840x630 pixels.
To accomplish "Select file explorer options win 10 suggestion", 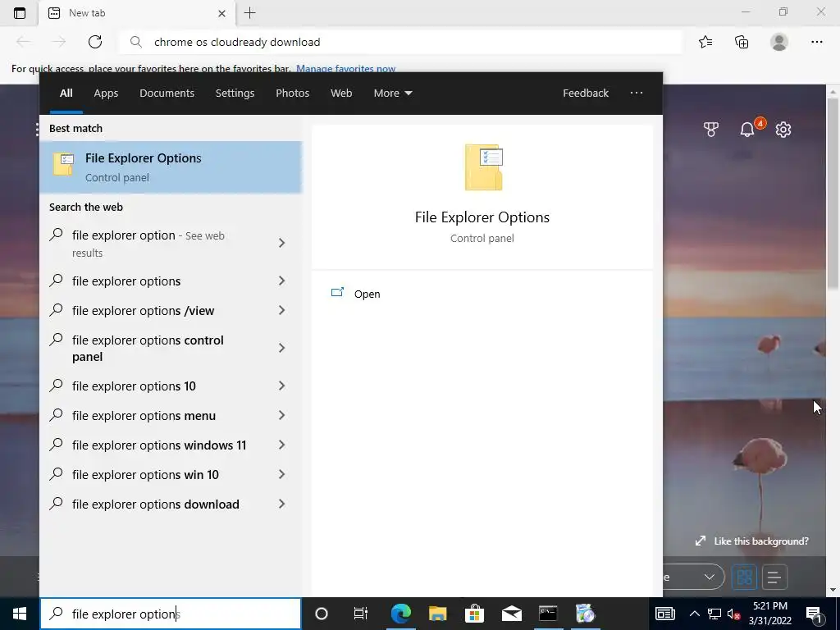I will (x=171, y=475).
